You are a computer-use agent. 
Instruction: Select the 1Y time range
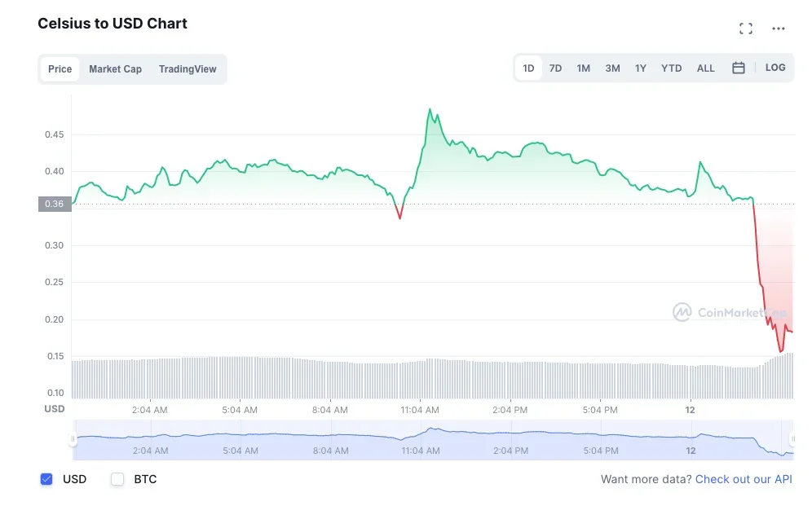click(641, 68)
